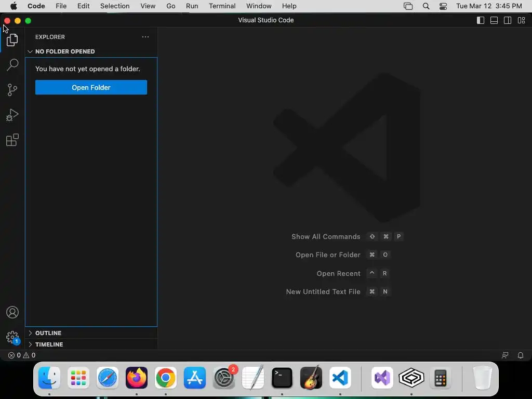Launch Finder from the Dock

[49, 378]
